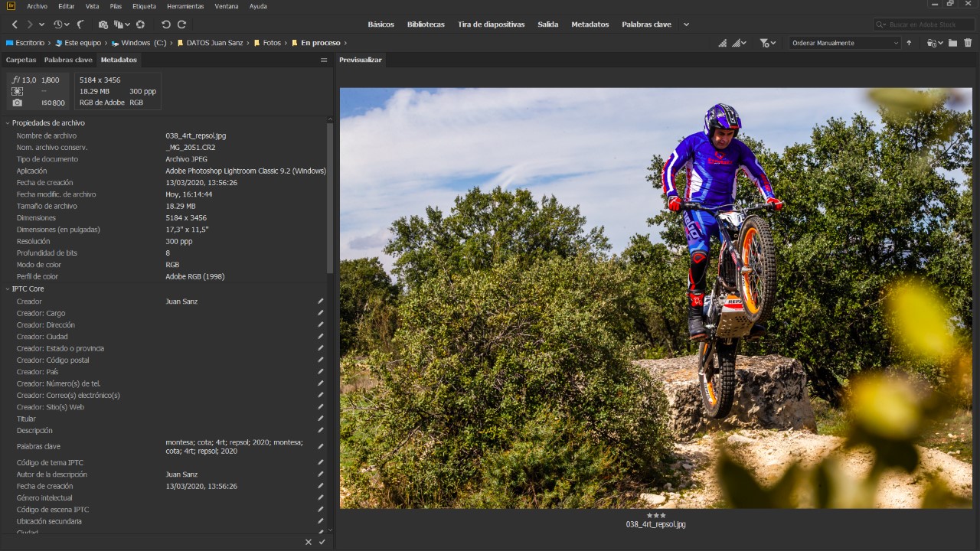Open the parent folders chevron next to forward arrow
The width and height of the screenshot is (980, 551).
point(42,24)
